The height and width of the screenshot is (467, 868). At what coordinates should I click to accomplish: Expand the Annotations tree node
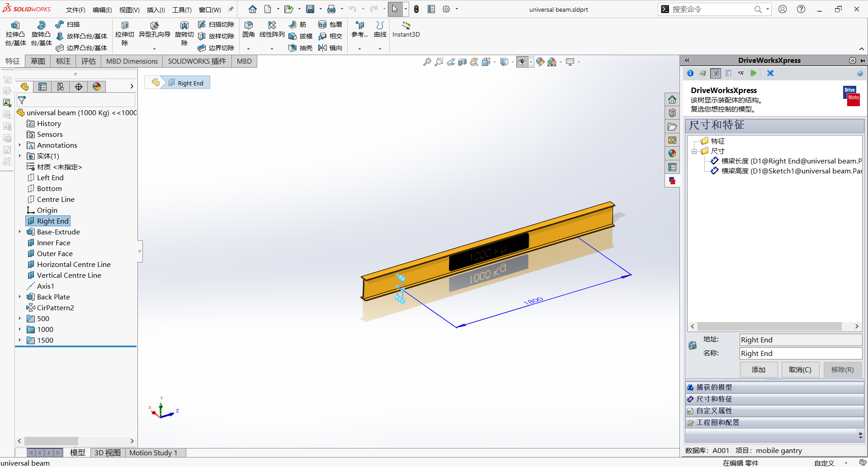tap(20, 145)
